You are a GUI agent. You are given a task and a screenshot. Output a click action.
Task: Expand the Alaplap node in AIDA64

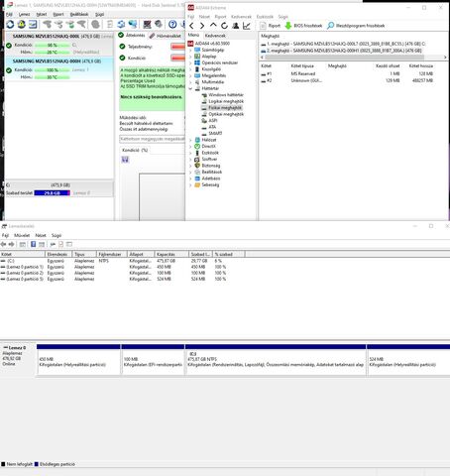190,57
